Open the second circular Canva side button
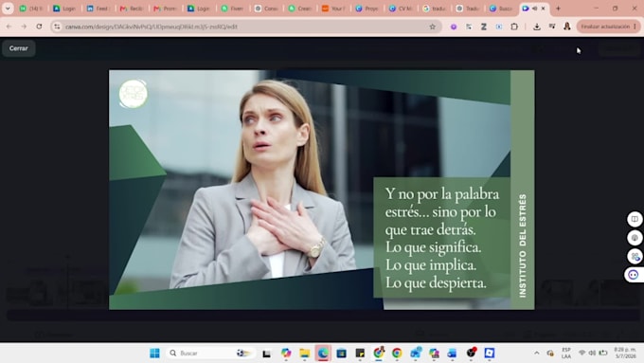Viewport: 644px width, 363px height. [635, 238]
